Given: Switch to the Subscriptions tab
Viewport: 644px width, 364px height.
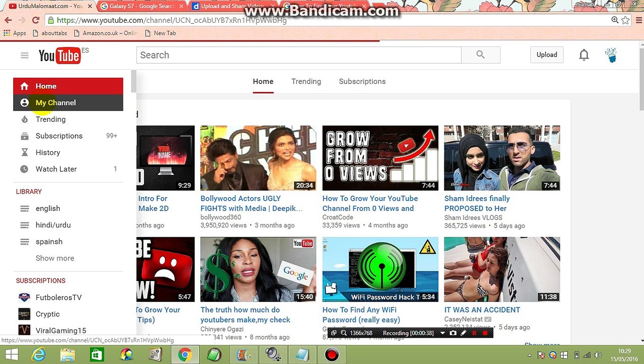Looking at the screenshot, I should 362,81.
